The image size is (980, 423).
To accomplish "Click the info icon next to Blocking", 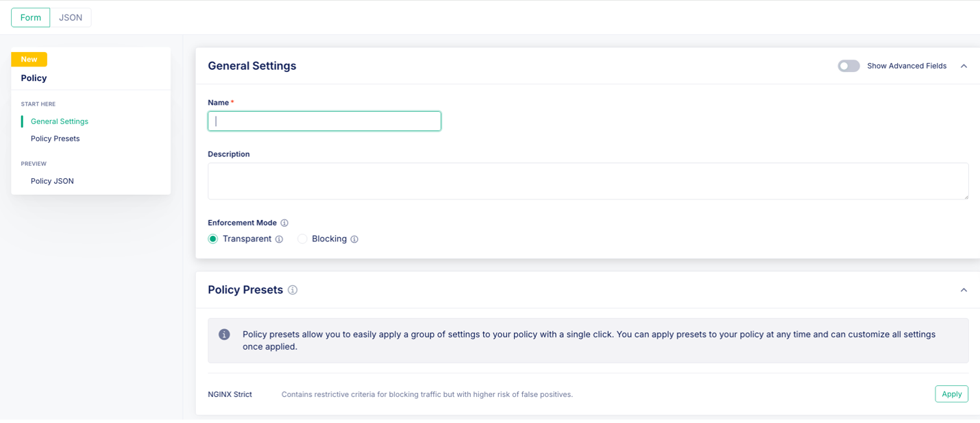I will click(x=354, y=239).
